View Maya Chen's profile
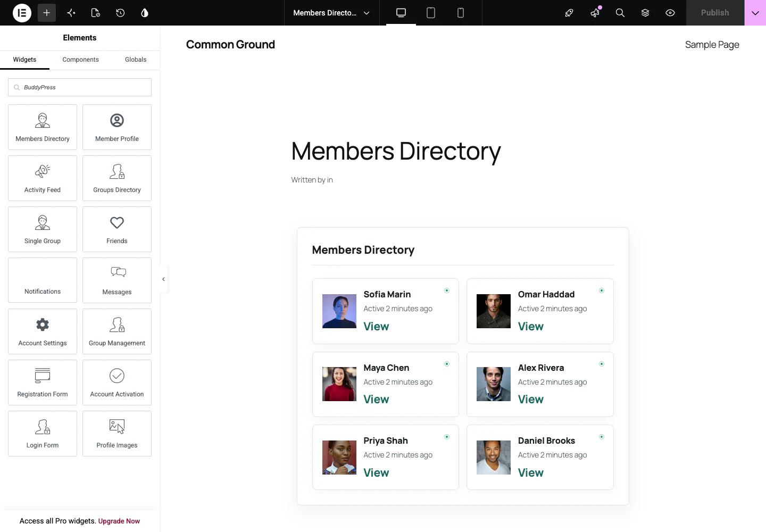Viewport: 766px width, 532px height. (376, 400)
